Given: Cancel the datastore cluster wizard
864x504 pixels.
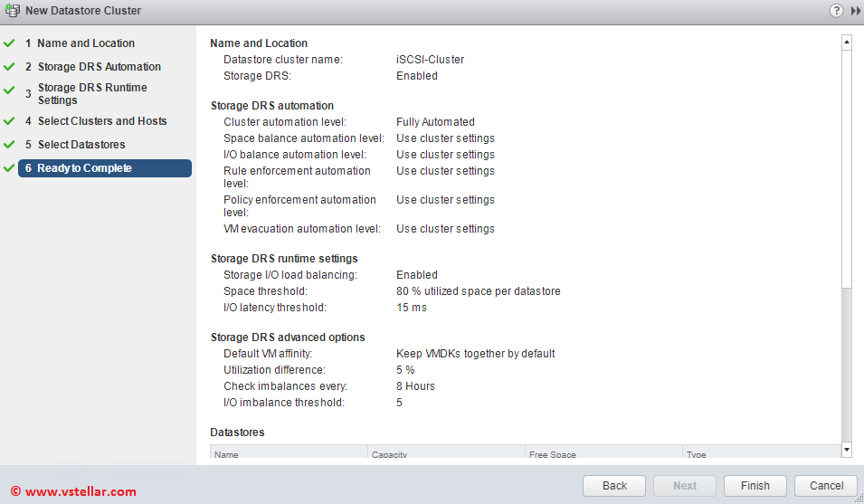Looking at the screenshot, I should [825, 486].
